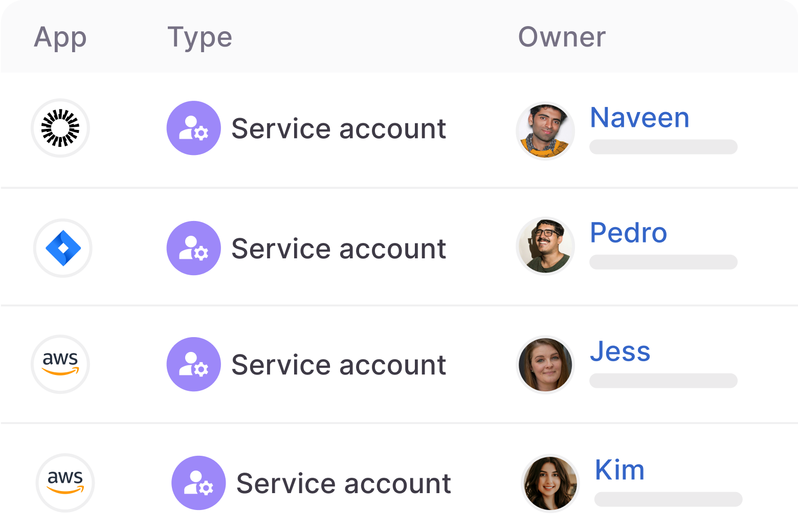Open Jess's profile link
Screen dimensions: 798x532
[x=620, y=351]
